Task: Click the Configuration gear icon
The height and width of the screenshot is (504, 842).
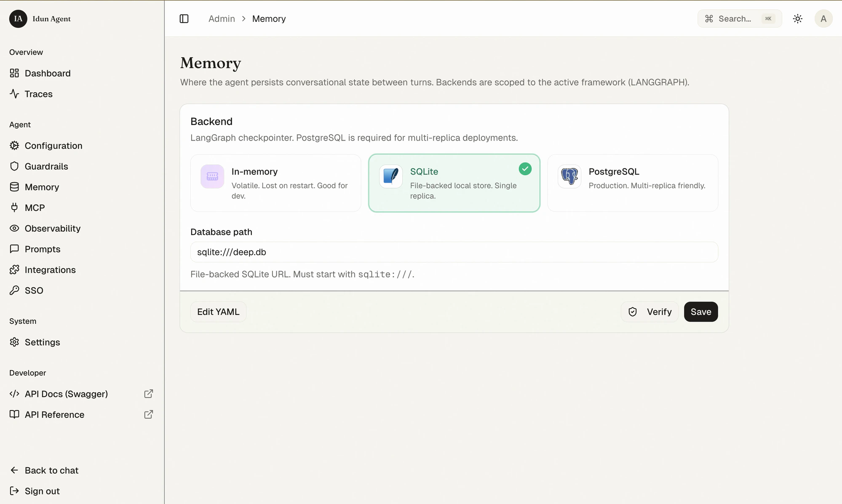Action: tap(14, 146)
